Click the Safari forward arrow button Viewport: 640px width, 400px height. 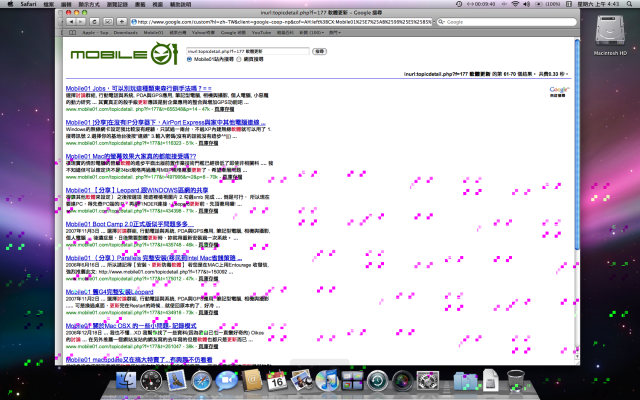coord(81,22)
